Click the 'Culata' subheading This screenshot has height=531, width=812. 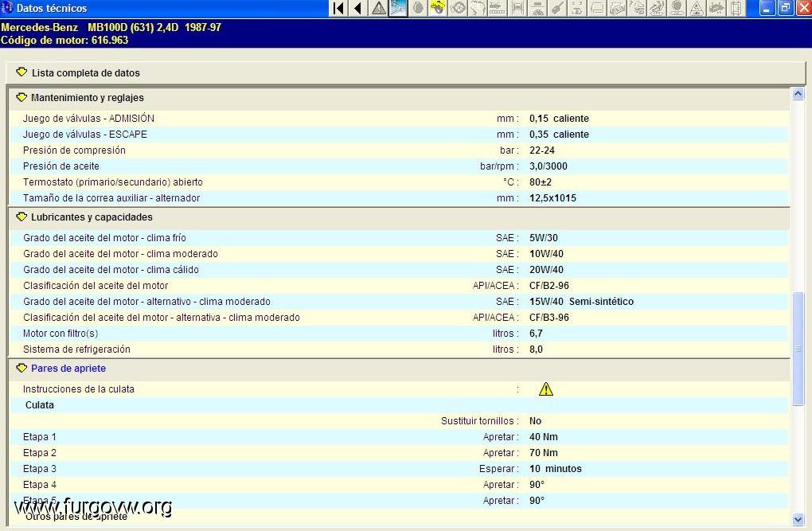coord(39,405)
